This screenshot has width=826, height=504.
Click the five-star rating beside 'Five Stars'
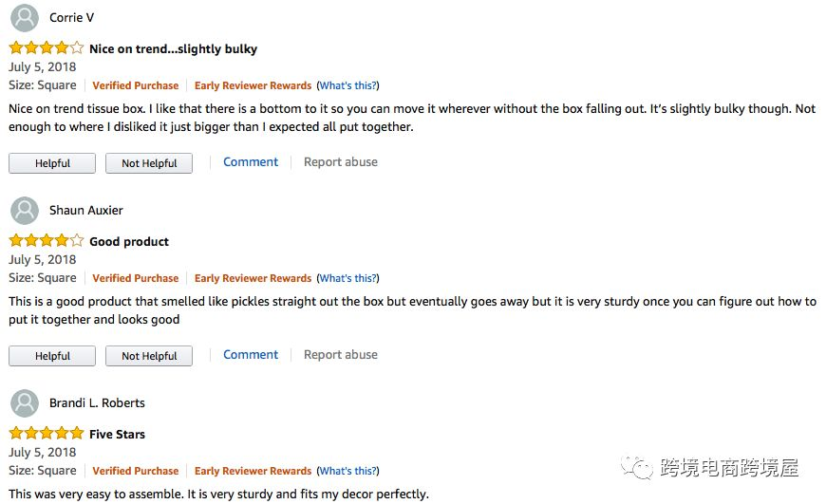47,434
